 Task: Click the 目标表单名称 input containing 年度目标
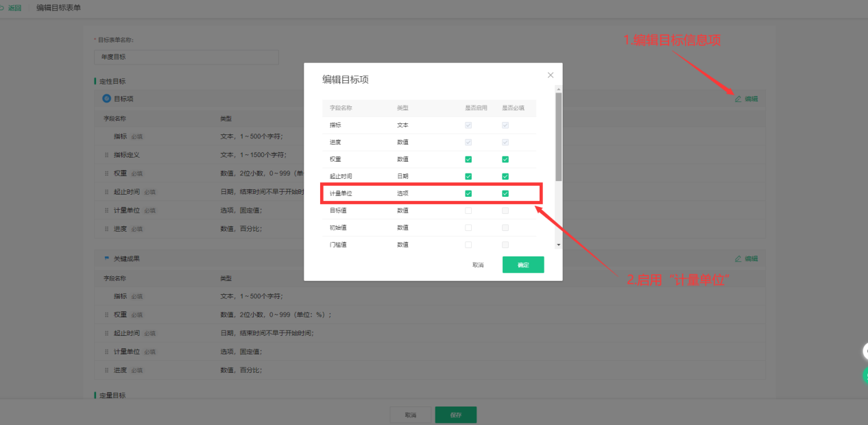point(186,57)
